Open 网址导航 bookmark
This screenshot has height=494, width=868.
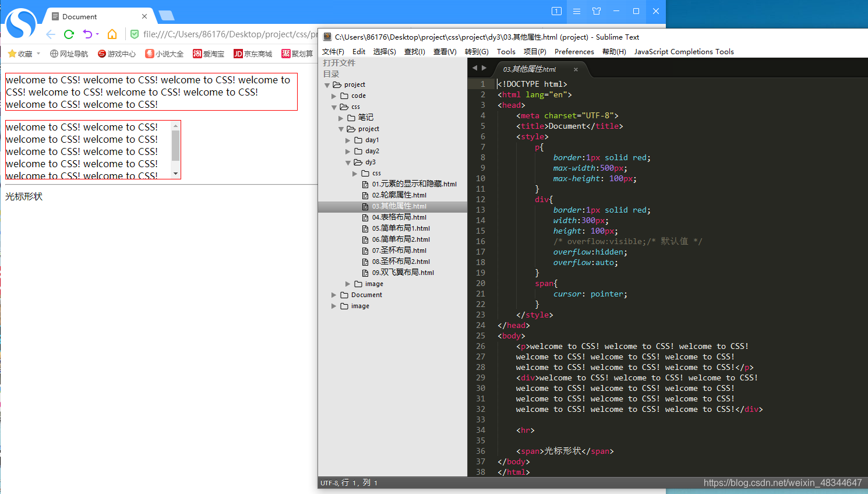click(x=69, y=54)
